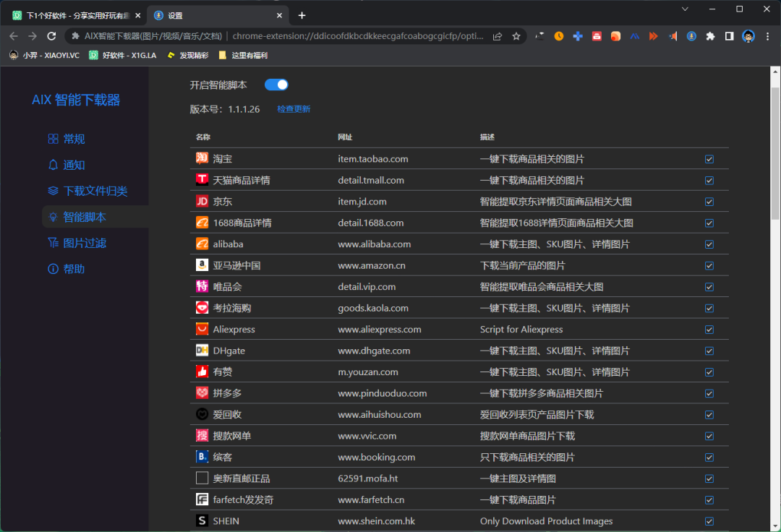Uncheck the SHEIN script checkbox
The height and width of the screenshot is (532, 781).
709,521
